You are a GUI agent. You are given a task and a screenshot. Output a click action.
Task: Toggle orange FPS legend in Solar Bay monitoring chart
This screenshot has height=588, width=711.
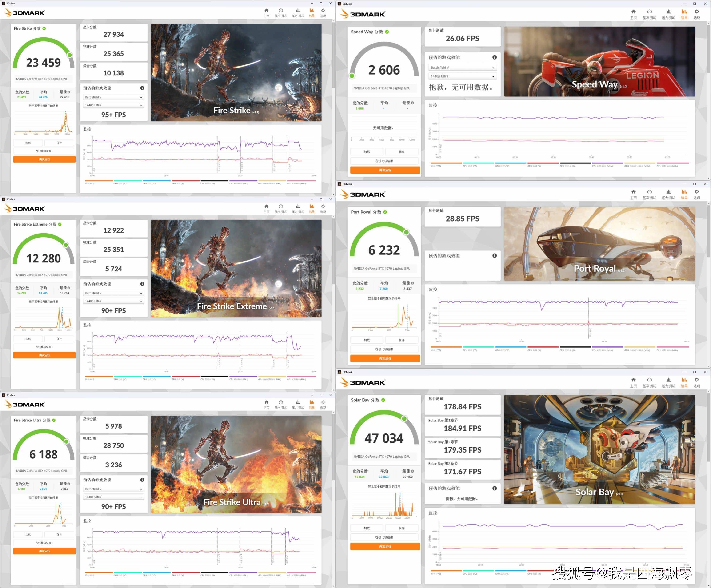(446, 572)
